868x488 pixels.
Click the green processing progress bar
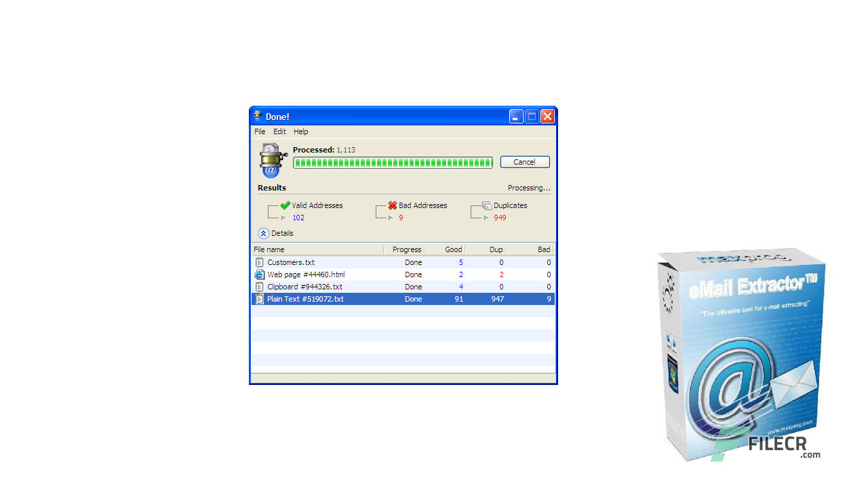[x=393, y=163]
